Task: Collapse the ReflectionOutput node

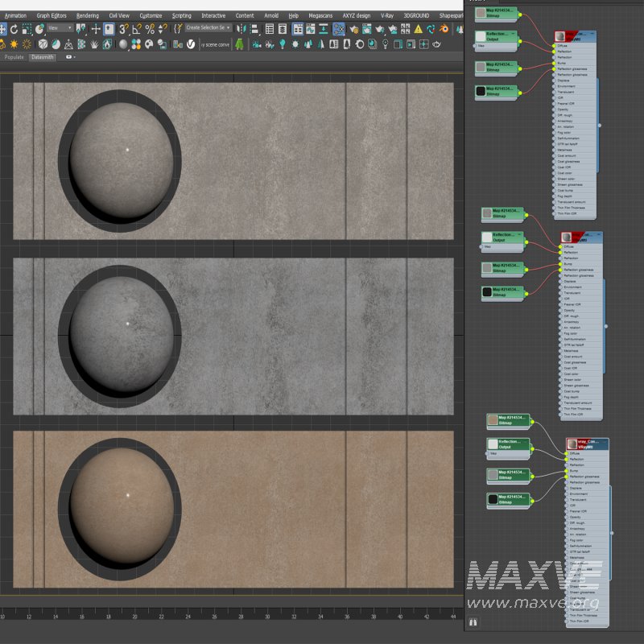Action: pyautogui.click(x=513, y=33)
